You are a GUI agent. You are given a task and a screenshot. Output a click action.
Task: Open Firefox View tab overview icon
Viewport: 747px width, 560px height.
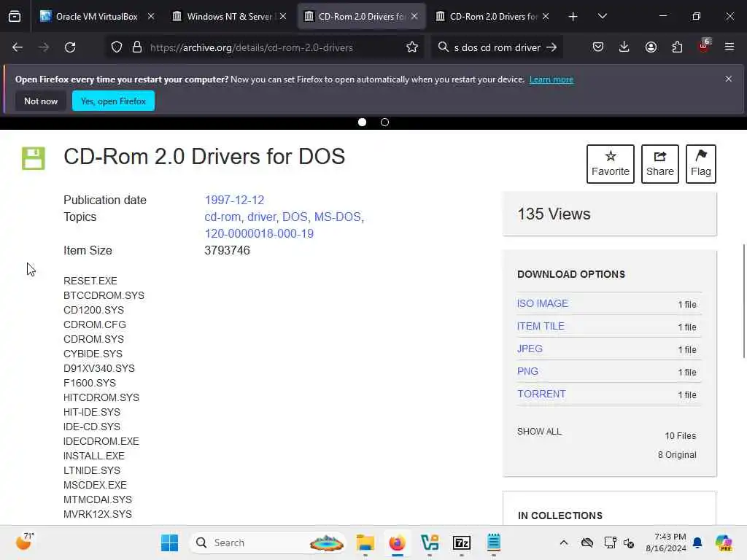(15, 17)
